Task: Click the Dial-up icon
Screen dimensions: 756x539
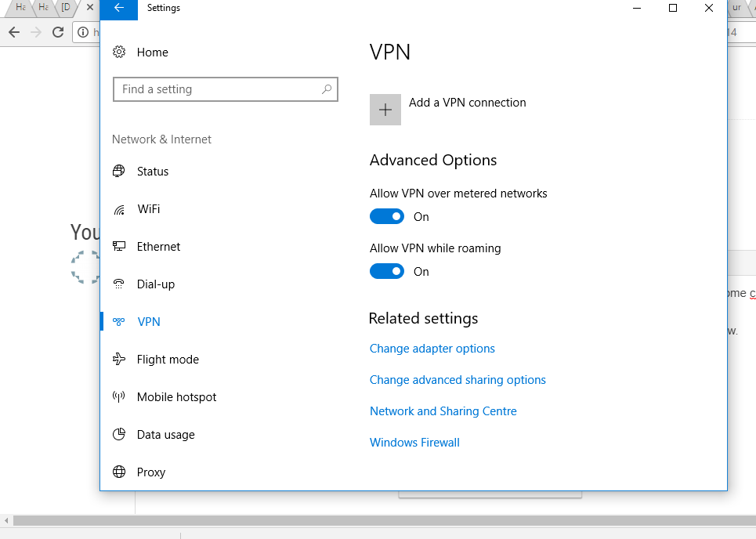Action: pos(119,284)
